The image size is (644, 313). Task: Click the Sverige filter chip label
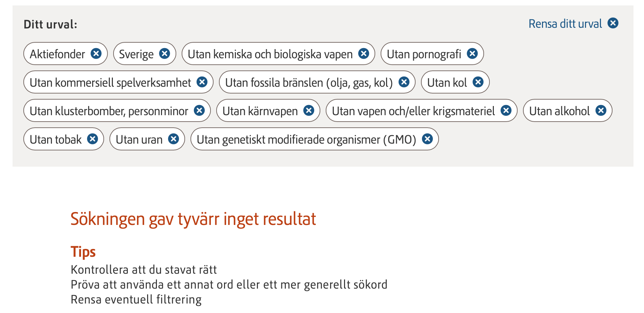pyautogui.click(x=136, y=54)
